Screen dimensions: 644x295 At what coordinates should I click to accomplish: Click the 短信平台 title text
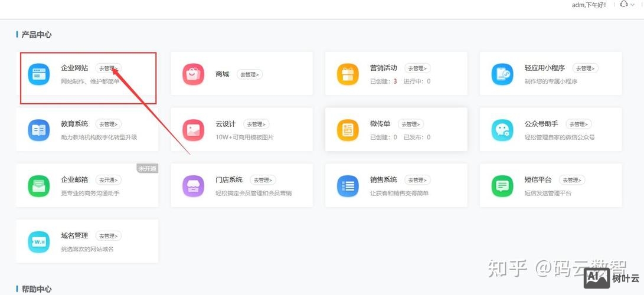coord(538,180)
